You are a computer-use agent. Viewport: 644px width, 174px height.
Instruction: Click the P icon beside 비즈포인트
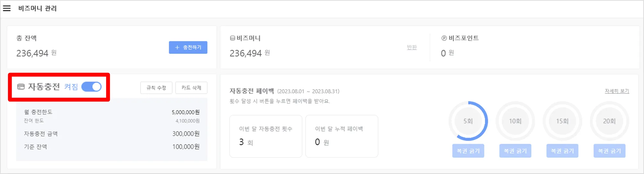click(444, 38)
